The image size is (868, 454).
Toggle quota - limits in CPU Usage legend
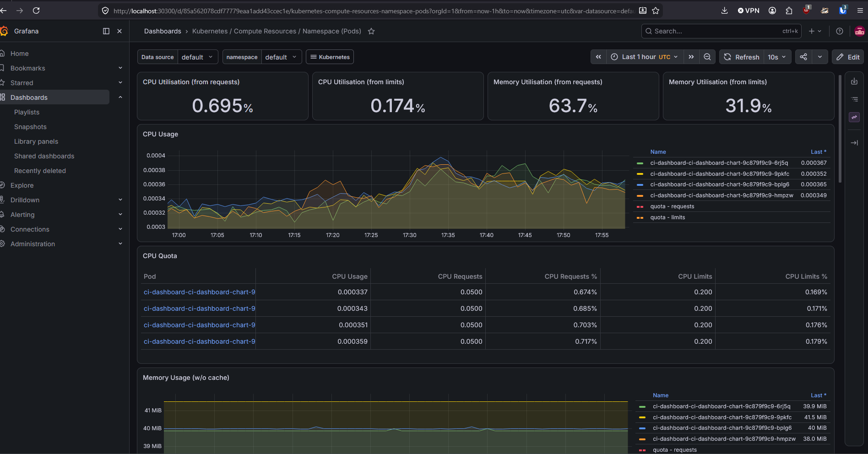[667, 217]
